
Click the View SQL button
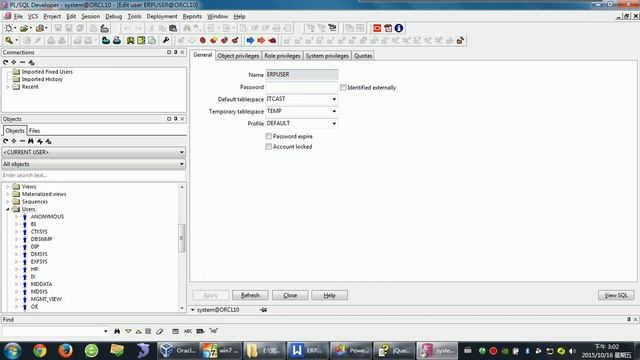(x=616, y=295)
